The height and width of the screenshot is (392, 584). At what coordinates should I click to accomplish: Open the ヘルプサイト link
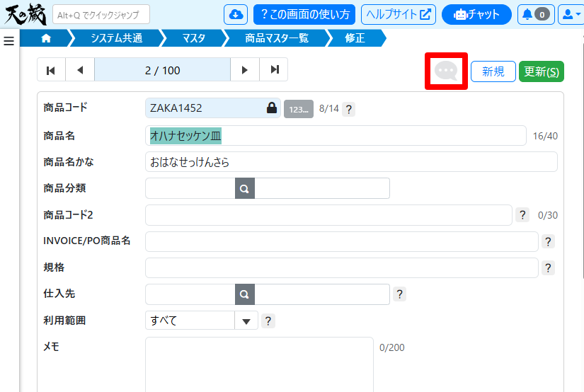pos(398,14)
